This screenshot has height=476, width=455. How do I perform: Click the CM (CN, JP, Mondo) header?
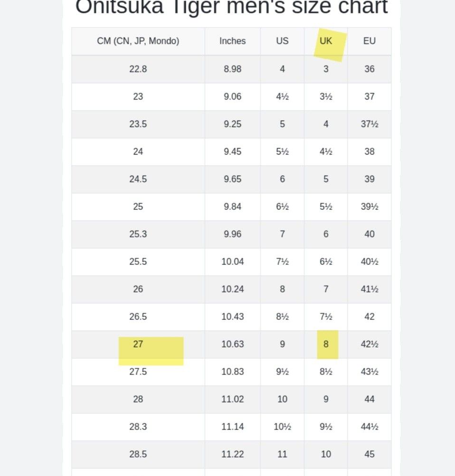click(x=138, y=41)
